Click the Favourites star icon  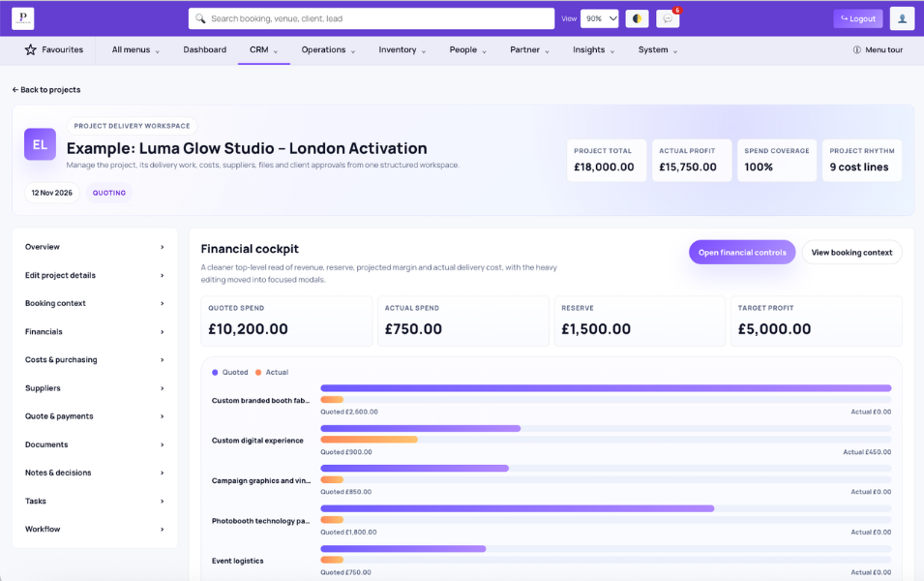pyautogui.click(x=31, y=50)
